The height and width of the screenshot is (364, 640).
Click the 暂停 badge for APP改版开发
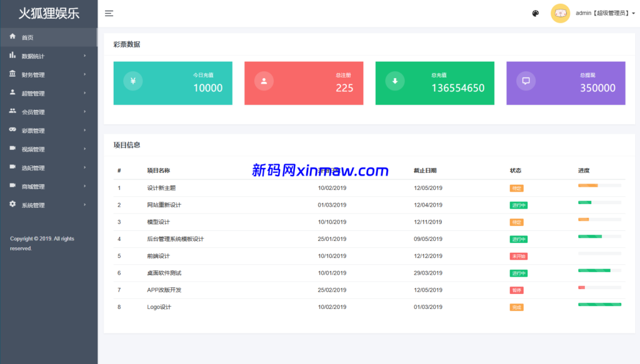[x=517, y=290]
